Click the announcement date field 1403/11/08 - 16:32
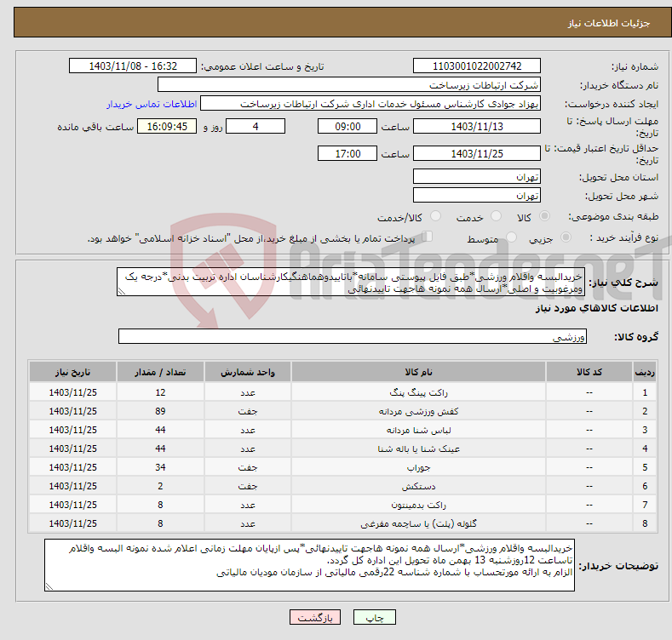 pos(133,66)
